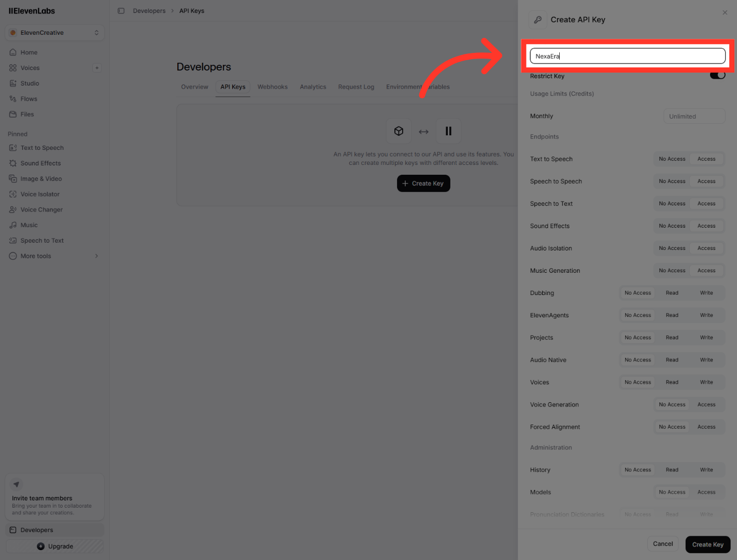Click the Upgrade plus icon
Image resolution: width=737 pixels, height=560 pixels.
[41, 547]
